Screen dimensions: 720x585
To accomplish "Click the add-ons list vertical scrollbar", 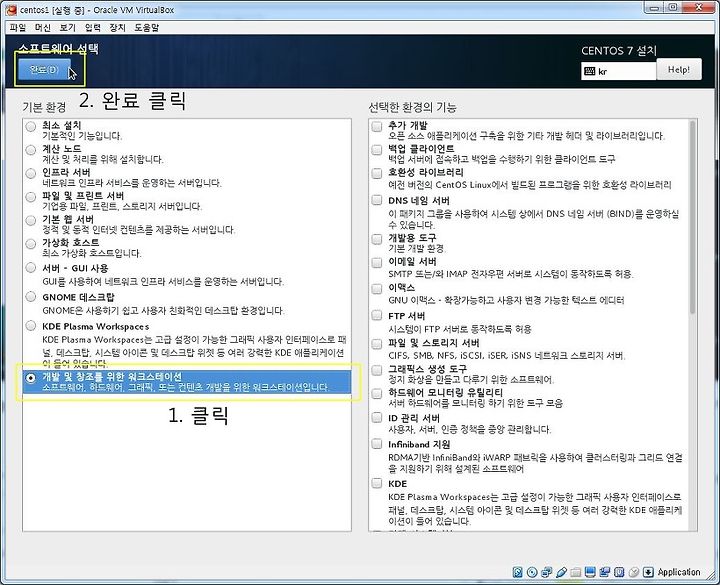I will (692, 217).
